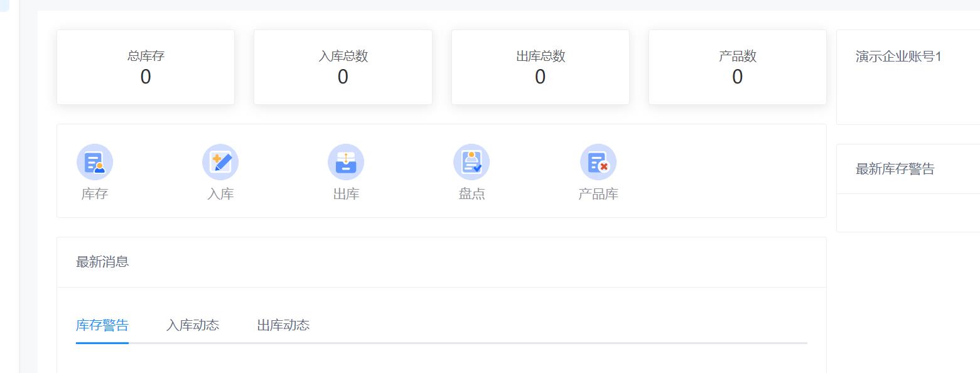Open the 产品库 product library icon
980x373 pixels.
coord(598,162)
